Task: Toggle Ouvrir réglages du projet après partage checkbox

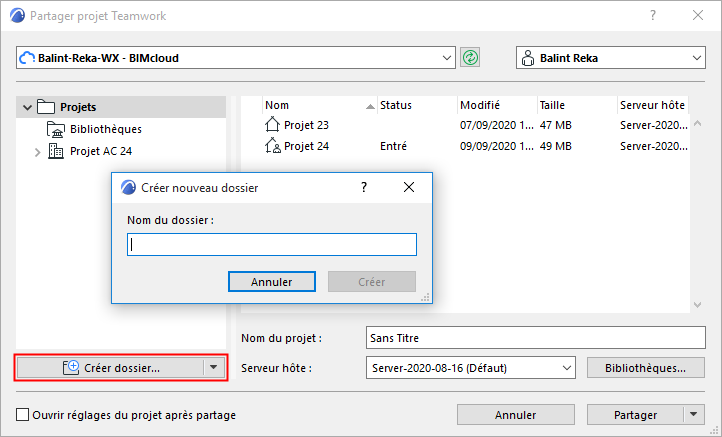Action: tap(23, 414)
